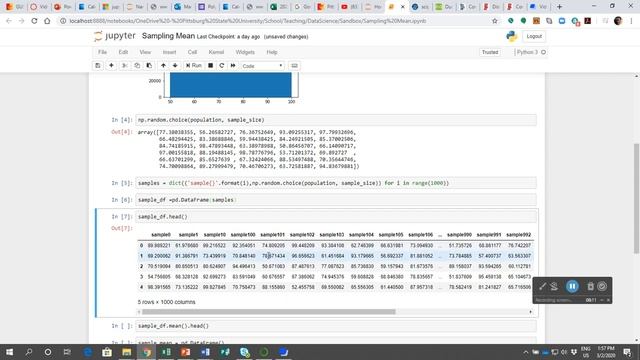Open the Help menu
The image size is (640, 360).
272,52
